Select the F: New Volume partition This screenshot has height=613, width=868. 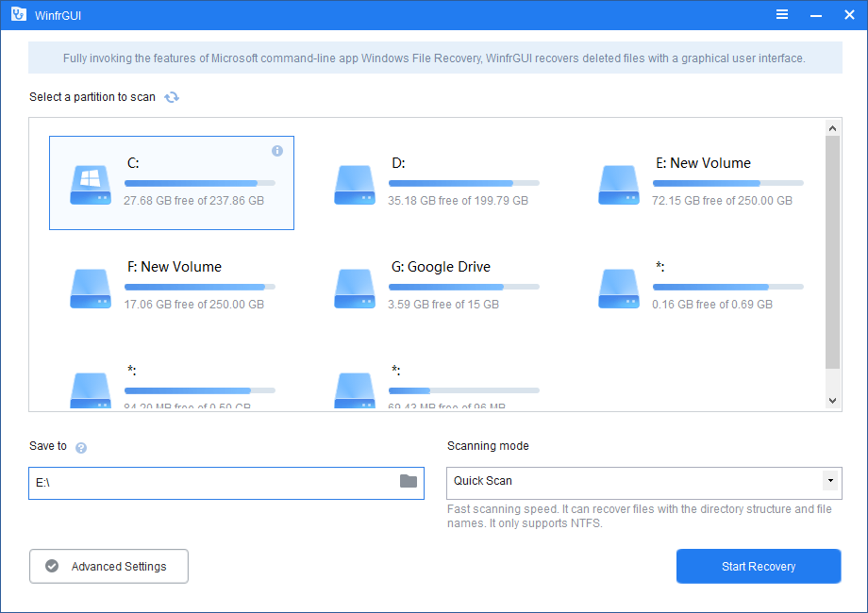point(90,290)
